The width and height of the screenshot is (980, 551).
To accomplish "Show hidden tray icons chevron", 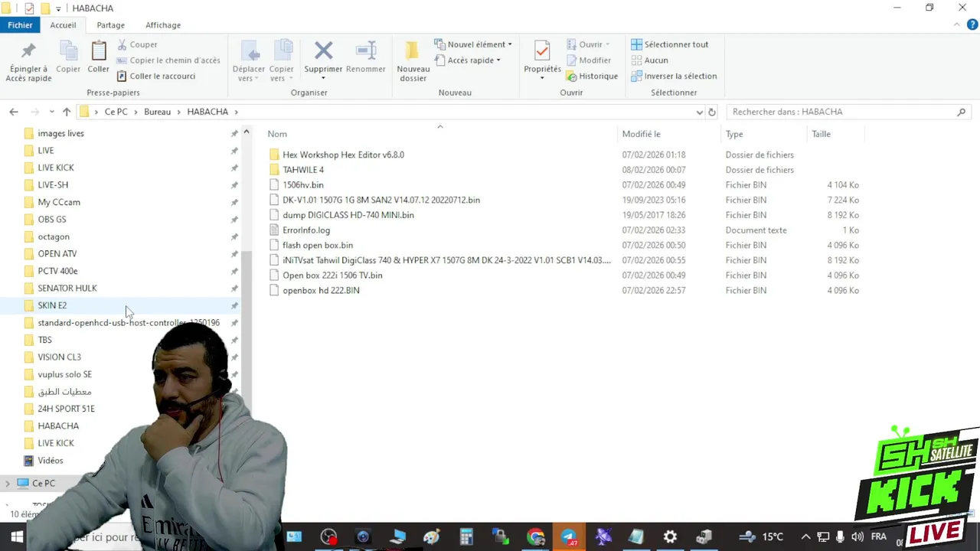I will pos(805,536).
